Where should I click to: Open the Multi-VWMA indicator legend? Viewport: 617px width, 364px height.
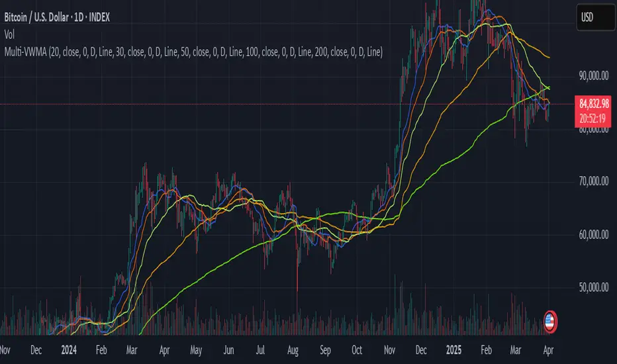[x=193, y=52]
